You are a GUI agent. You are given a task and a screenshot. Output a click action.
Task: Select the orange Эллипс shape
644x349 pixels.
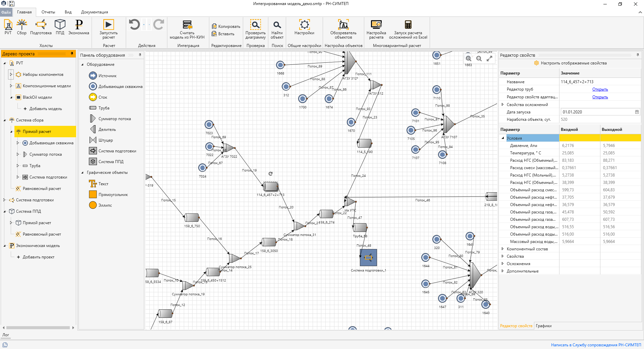[100, 205]
